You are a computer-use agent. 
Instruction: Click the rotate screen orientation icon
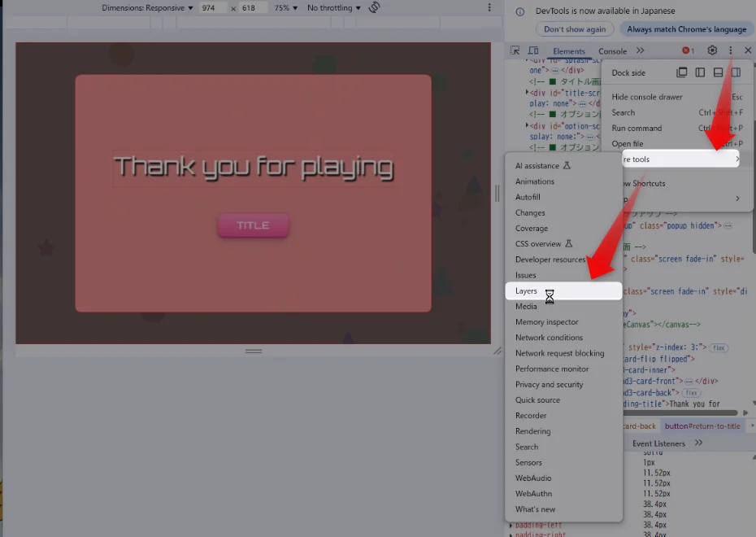(375, 7)
